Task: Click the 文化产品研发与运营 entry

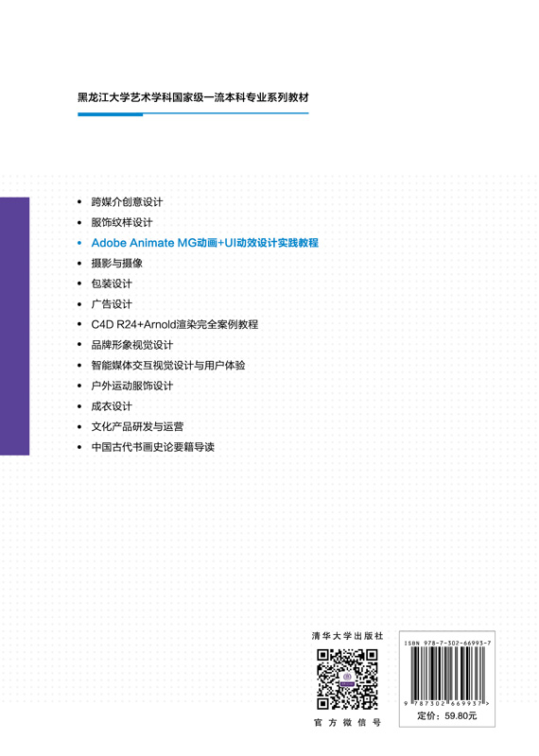Action: (x=137, y=427)
